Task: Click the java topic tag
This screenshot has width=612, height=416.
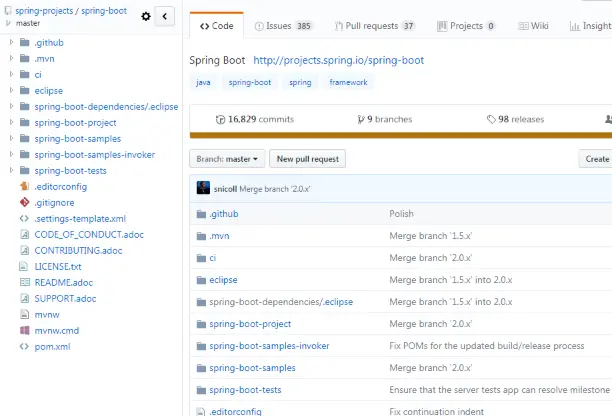Action: point(203,82)
